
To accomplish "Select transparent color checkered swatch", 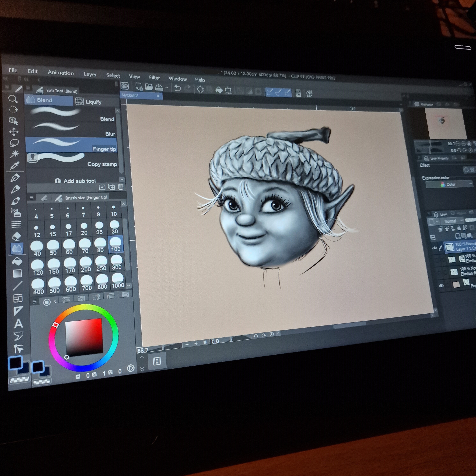I will click(19, 380).
